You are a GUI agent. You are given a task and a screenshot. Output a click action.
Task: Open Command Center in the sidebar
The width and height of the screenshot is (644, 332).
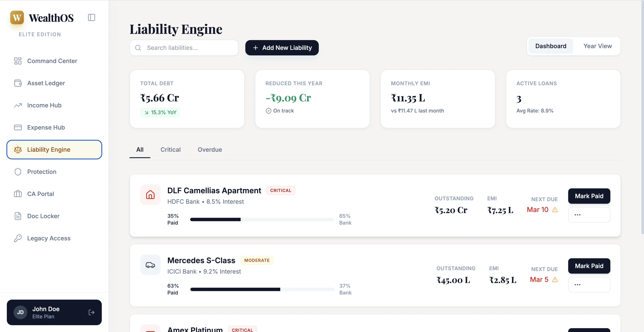54,61
